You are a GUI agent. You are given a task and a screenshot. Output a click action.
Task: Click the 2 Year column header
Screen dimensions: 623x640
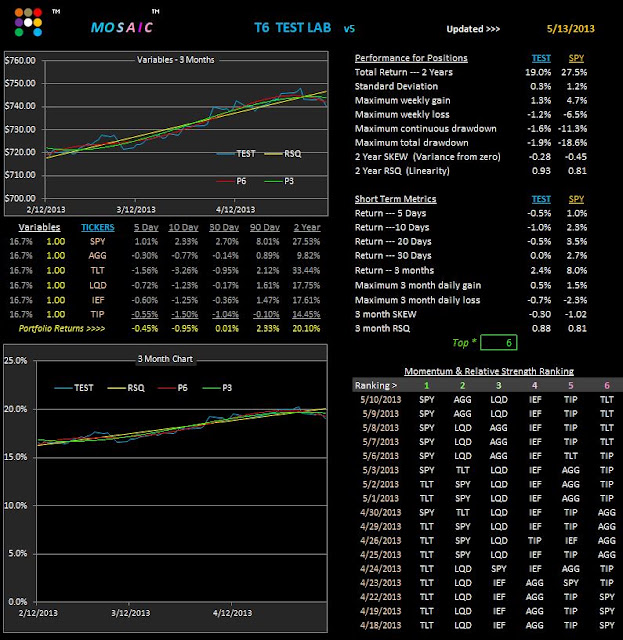pos(307,227)
